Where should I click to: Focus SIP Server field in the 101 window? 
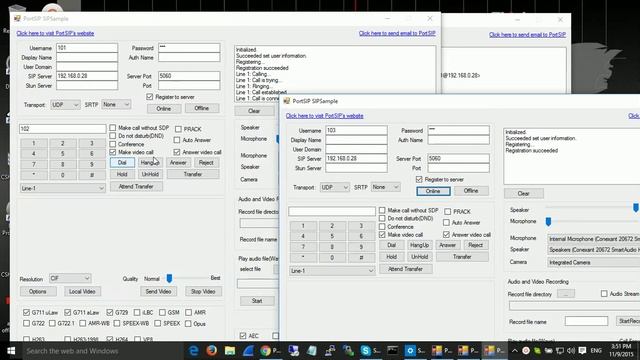click(87, 76)
